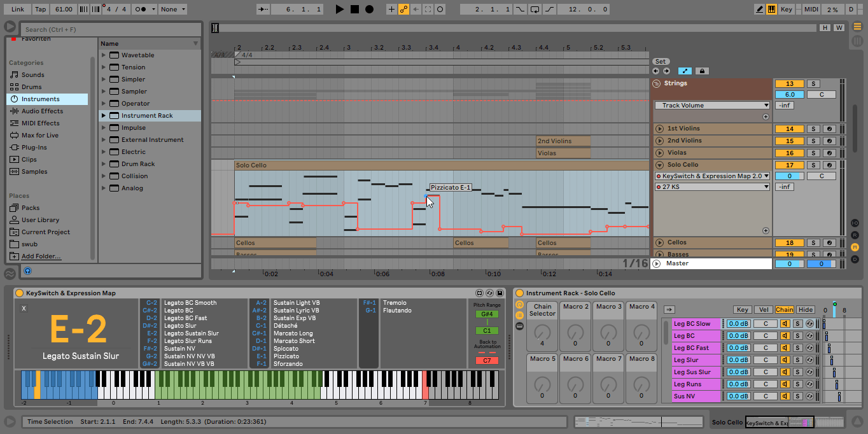
Task: Solo the Solo Cello track
Action: (x=813, y=165)
